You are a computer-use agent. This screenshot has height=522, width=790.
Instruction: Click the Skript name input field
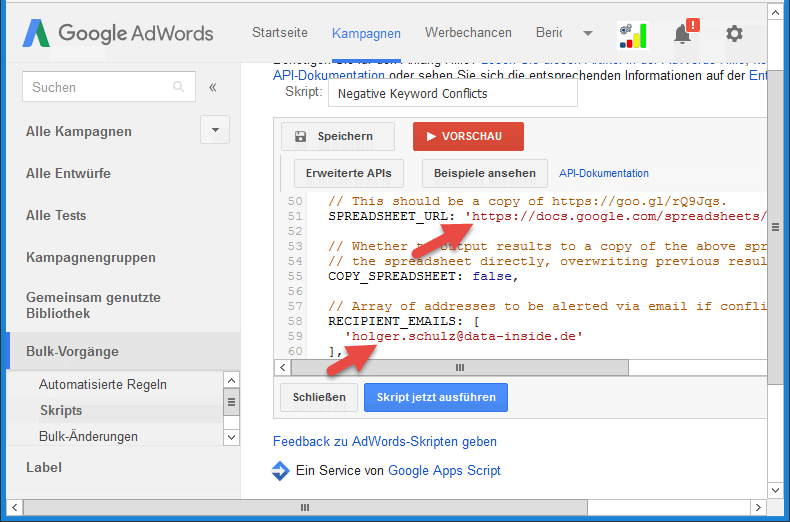coord(453,93)
